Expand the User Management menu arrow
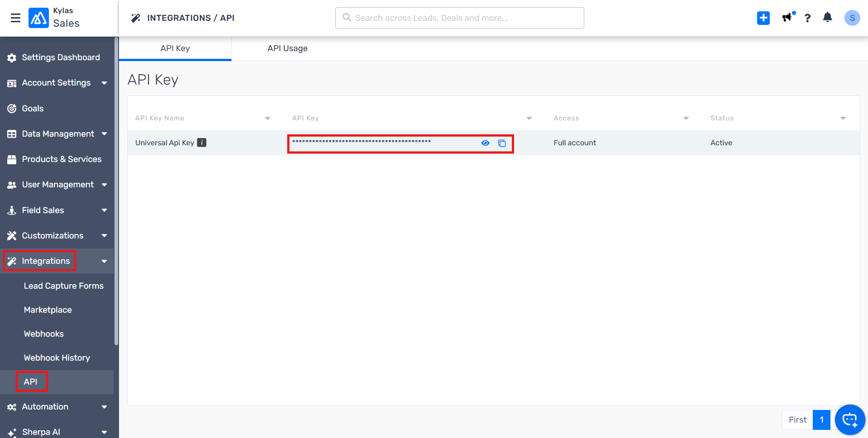The width and height of the screenshot is (868, 438). click(105, 185)
